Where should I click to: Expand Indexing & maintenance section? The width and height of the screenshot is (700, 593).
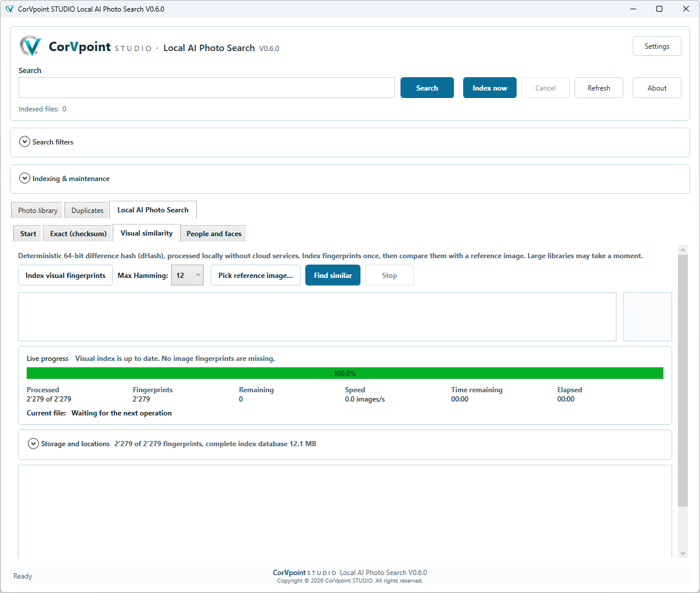24,178
